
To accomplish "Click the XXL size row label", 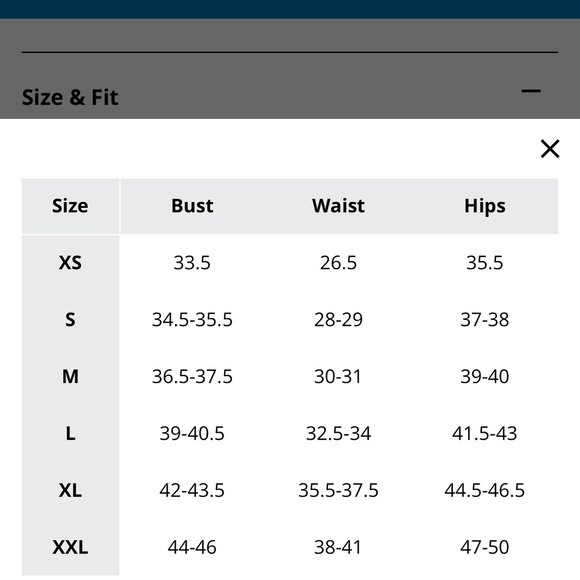I will coord(70,547).
